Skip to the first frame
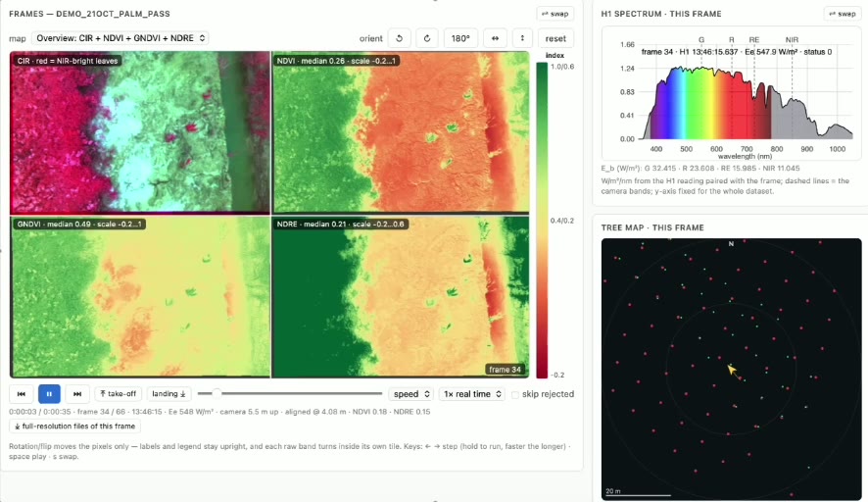This screenshot has height=502, width=868. (x=21, y=394)
